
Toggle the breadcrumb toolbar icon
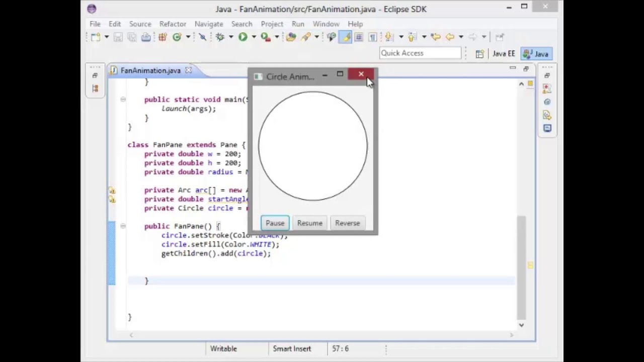coord(331,37)
